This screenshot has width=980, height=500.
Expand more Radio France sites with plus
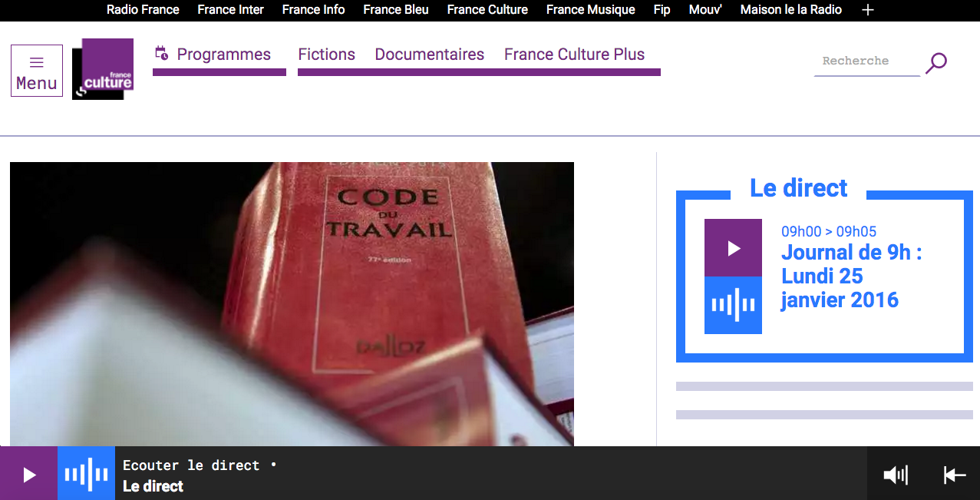click(x=868, y=10)
